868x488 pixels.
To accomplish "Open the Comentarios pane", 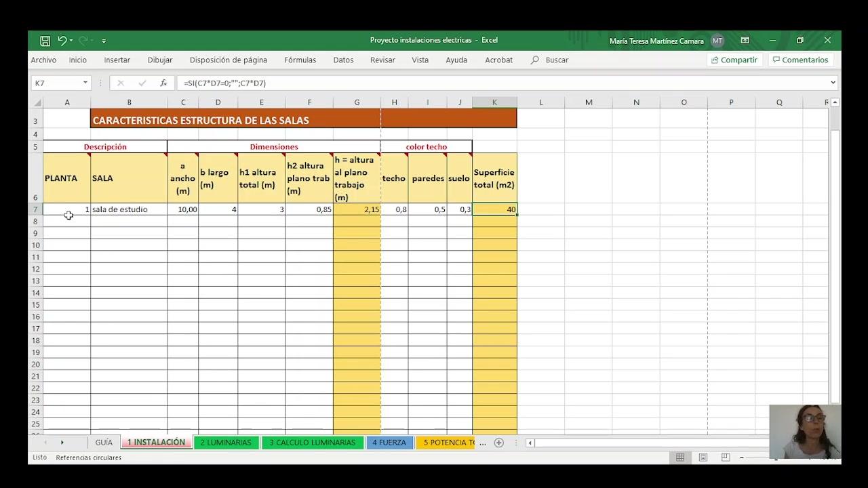I will click(x=800, y=60).
